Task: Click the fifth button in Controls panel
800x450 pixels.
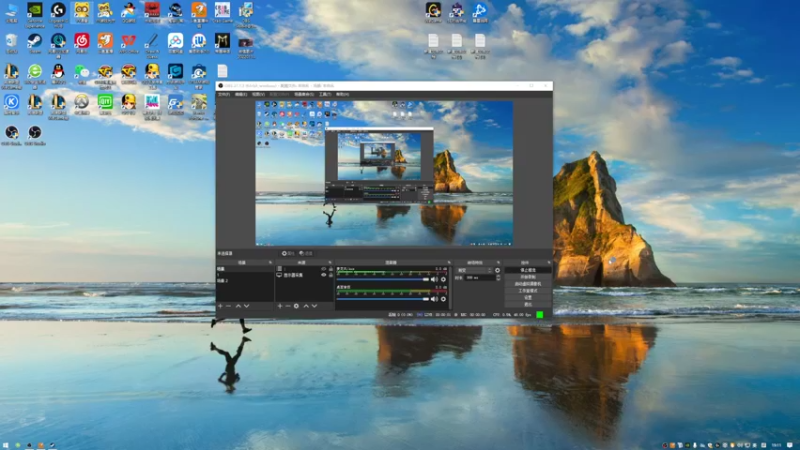Action: click(528, 297)
